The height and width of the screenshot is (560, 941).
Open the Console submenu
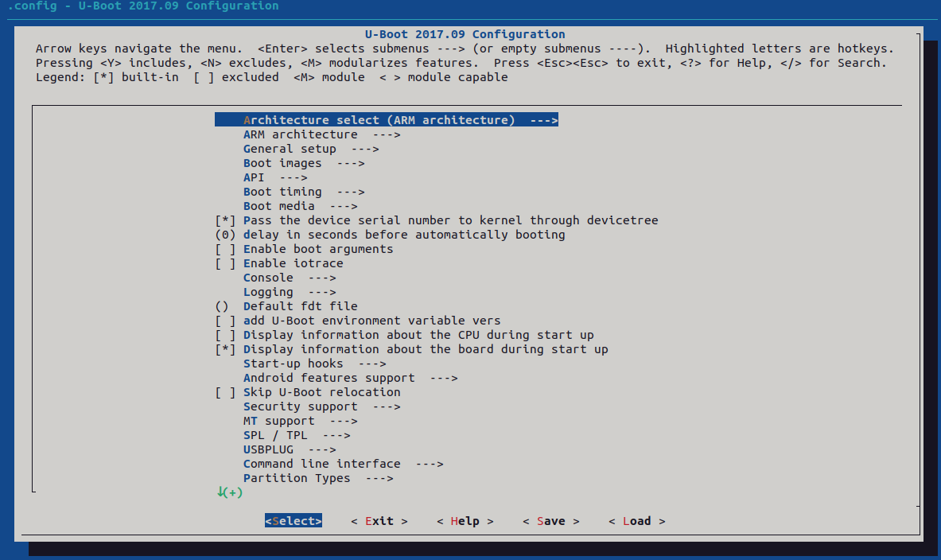(290, 278)
